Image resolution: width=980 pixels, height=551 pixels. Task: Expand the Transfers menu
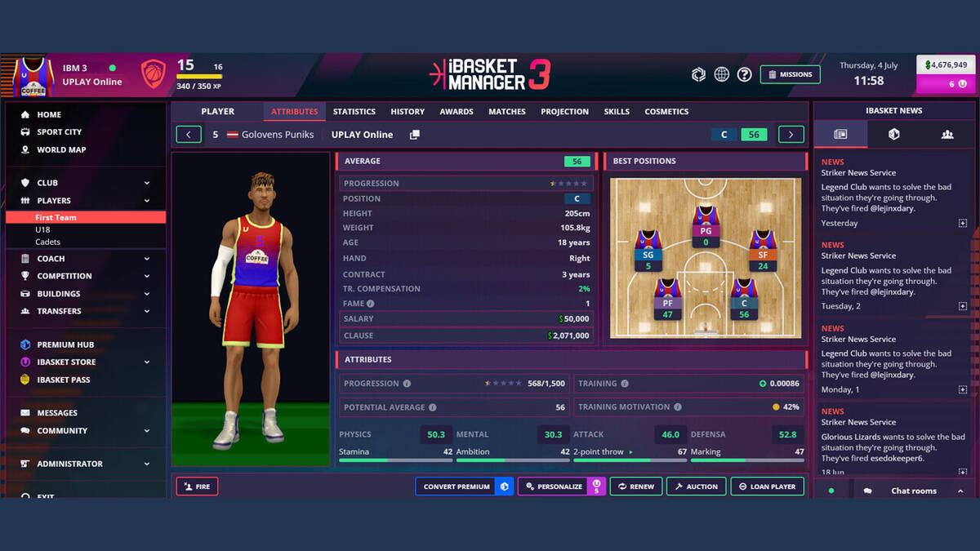86,311
